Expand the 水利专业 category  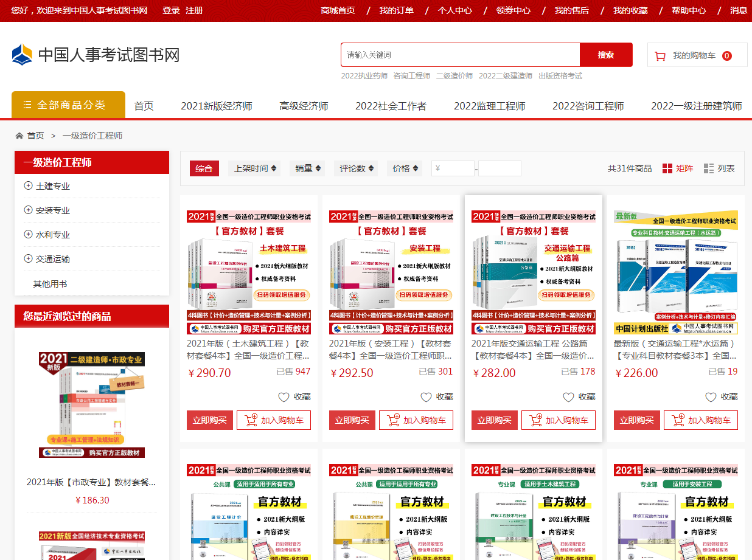tap(28, 235)
